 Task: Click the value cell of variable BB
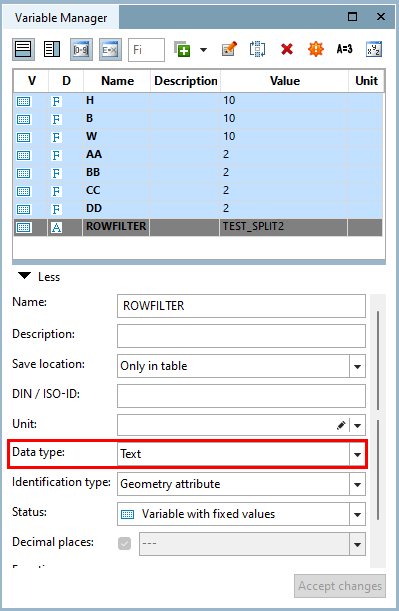pyautogui.click(x=284, y=172)
